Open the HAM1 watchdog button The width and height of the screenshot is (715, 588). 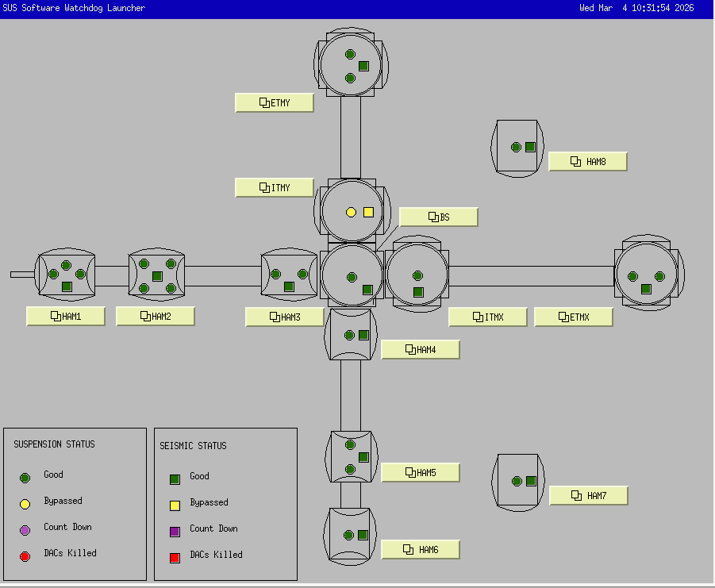point(66,317)
